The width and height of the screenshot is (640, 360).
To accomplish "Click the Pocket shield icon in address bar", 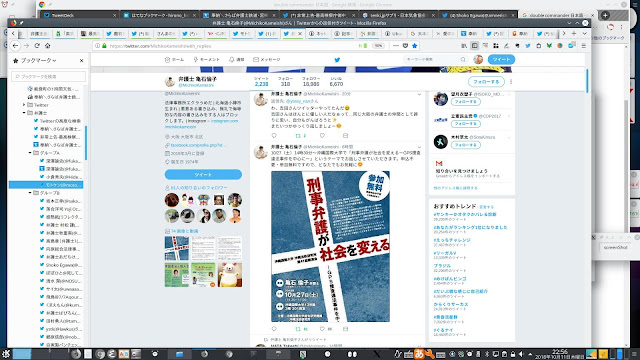I will pyautogui.click(x=405, y=46).
